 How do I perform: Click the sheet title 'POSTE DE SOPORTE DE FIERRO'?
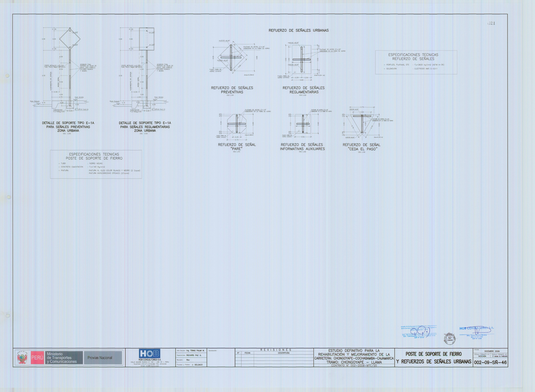434,354
